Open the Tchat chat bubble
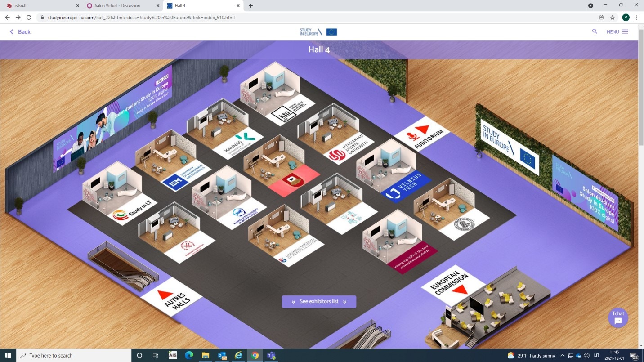 618,318
